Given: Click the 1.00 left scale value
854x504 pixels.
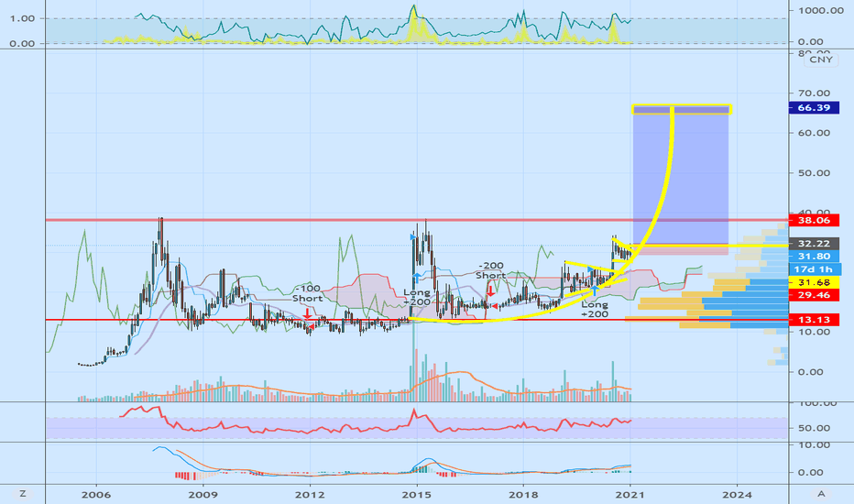Looking at the screenshot, I should pos(22,18).
